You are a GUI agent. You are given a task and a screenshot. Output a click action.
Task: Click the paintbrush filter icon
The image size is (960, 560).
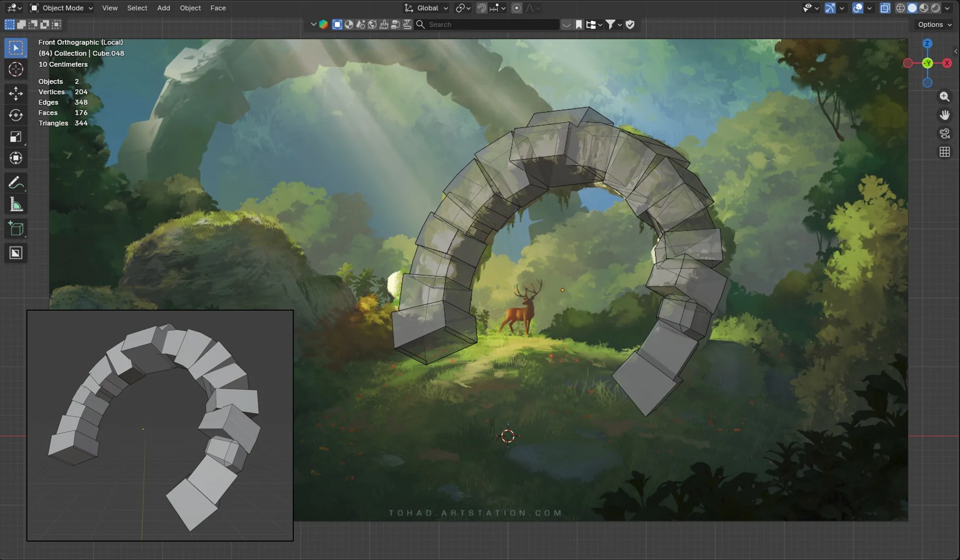click(x=384, y=24)
